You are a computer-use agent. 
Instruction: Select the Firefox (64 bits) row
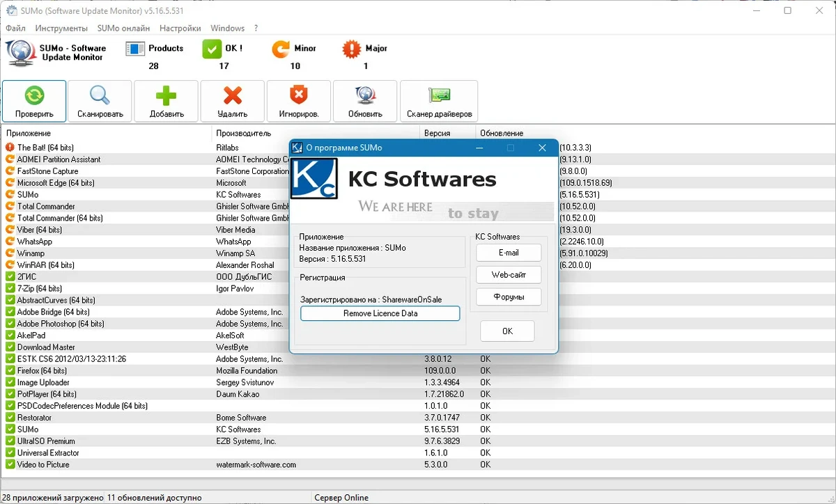click(x=418, y=371)
